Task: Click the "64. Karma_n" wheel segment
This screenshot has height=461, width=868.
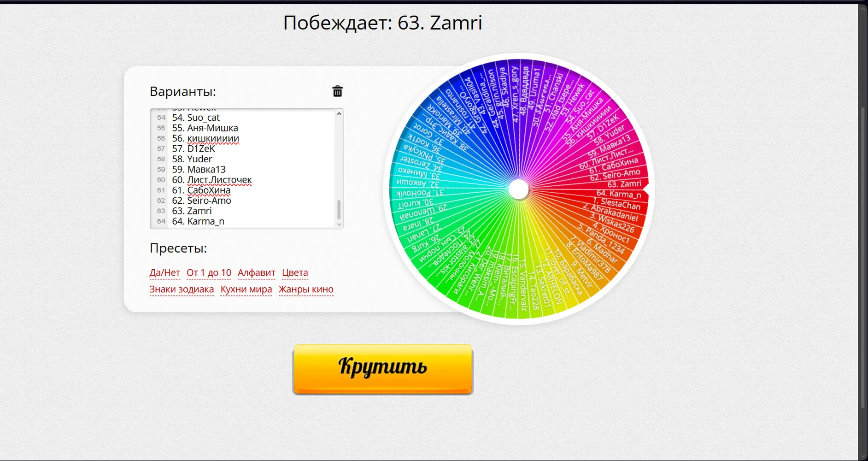Action: pyautogui.click(x=618, y=194)
